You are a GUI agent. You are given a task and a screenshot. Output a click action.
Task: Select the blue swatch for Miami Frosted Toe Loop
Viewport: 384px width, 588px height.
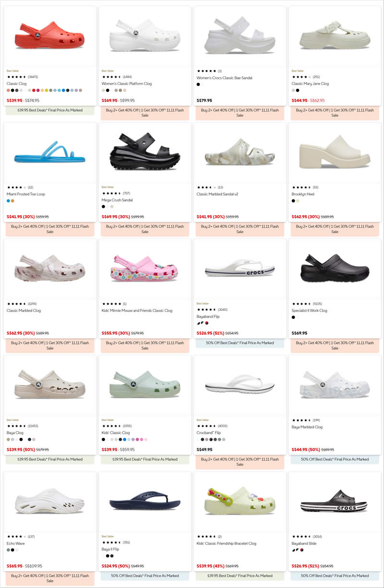(x=8, y=200)
